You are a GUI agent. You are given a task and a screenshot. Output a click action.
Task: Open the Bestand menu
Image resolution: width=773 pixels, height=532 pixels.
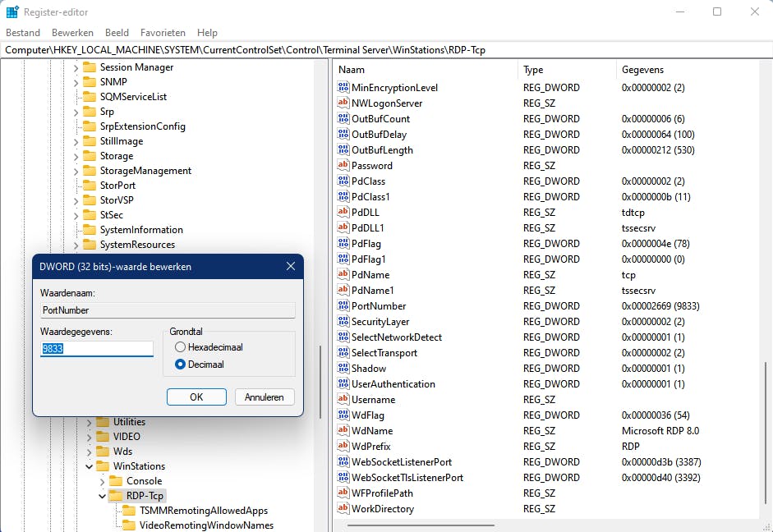23,33
